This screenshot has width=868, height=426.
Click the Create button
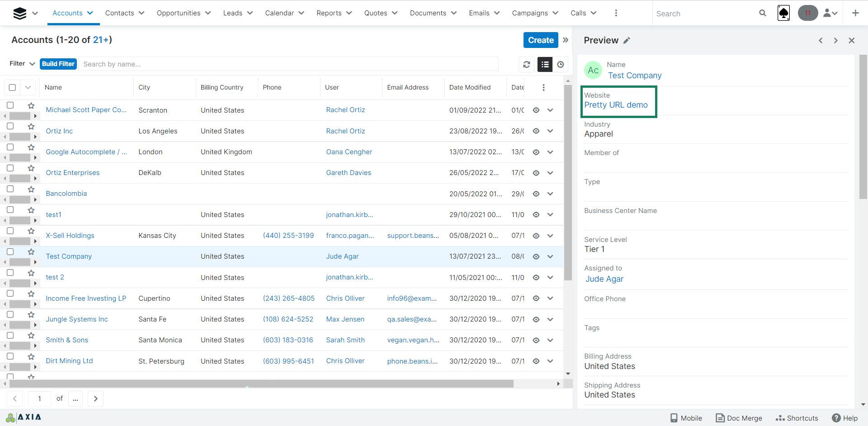click(x=541, y=40)
